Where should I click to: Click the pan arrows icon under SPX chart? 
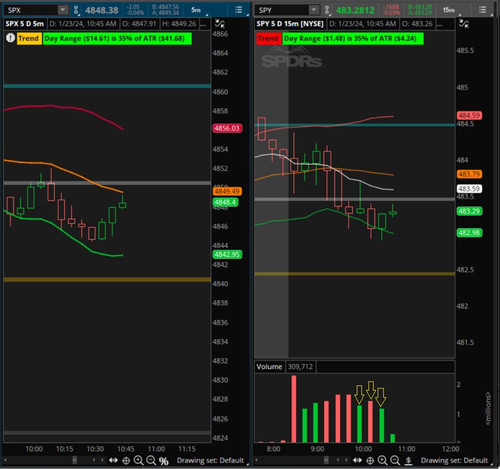pos(113,460)
